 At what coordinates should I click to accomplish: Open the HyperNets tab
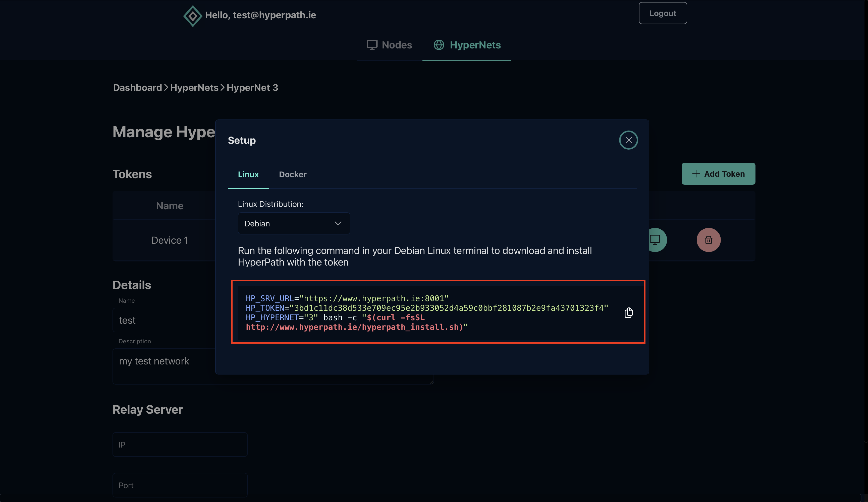(x=467, y=45)
